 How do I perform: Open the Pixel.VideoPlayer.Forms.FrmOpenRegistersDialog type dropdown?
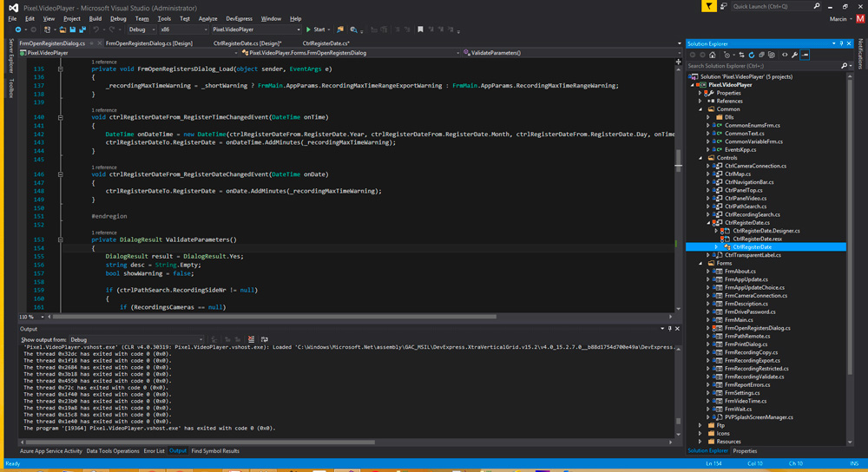click(351, 53)
